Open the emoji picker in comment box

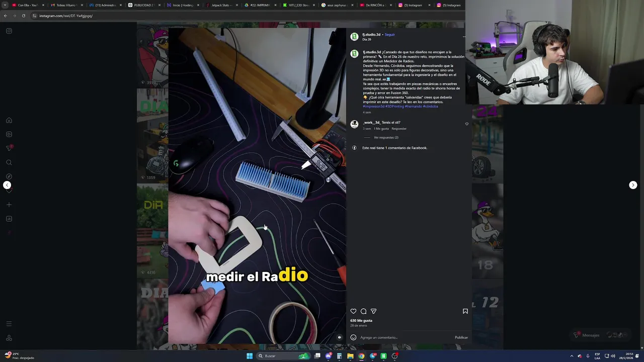(353, 337)
